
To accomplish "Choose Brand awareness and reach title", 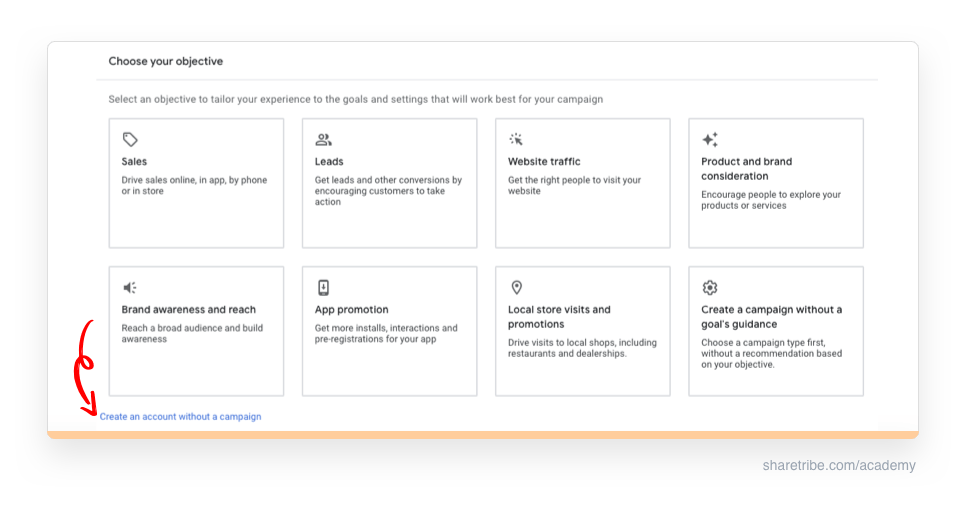I will coord(189,310).
